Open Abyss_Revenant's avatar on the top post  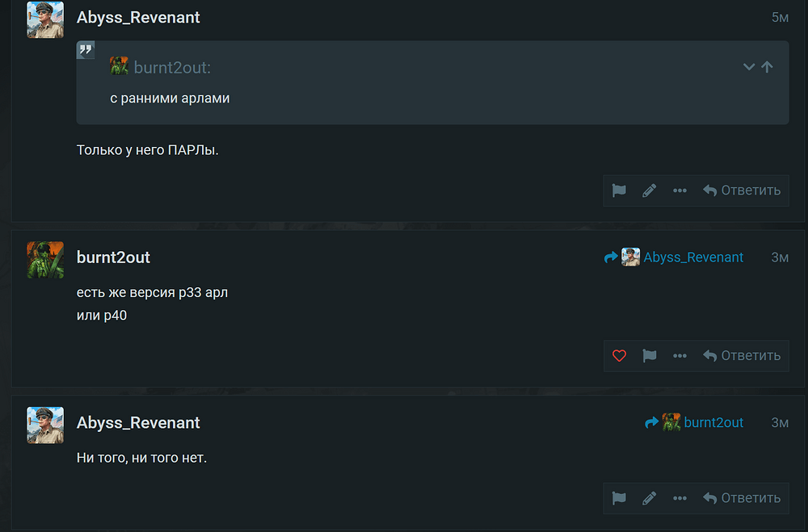click(x=45, y=19)
